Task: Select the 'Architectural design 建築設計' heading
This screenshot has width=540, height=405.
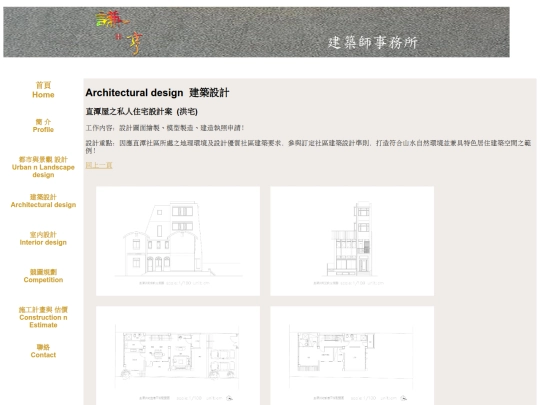Action: point(157,93)
